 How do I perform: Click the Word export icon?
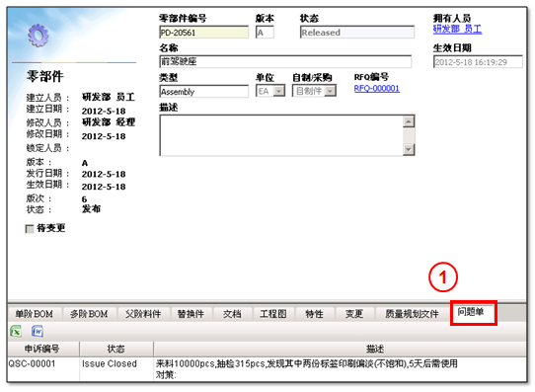[38, 331]
